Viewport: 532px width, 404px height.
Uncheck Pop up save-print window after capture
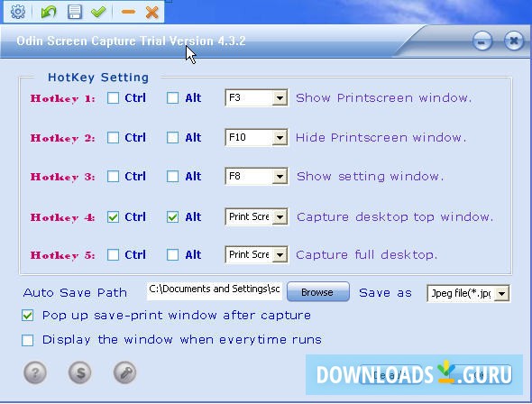pos(27,316)
